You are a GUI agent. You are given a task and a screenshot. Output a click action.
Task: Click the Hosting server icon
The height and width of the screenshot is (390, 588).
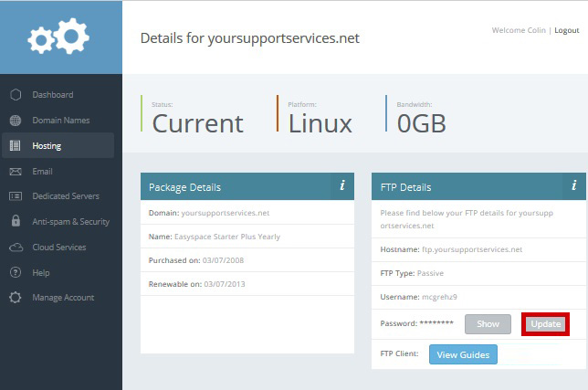[x=15, y=145]
